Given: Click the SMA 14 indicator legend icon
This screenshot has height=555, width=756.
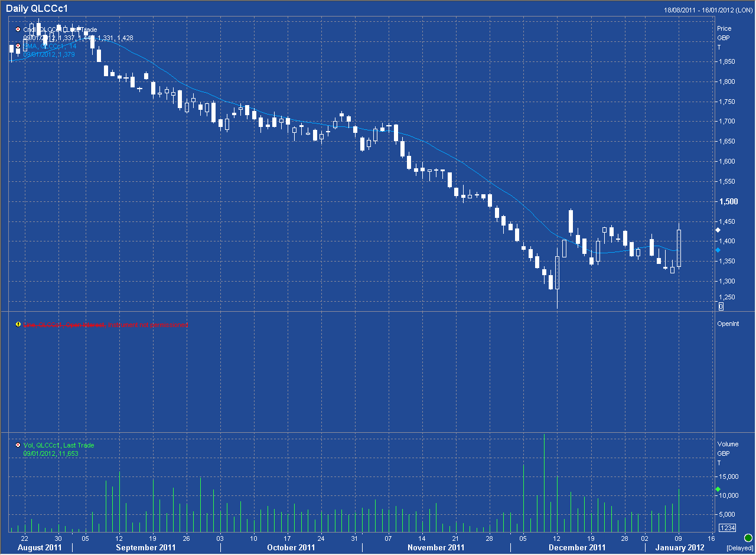Looking at the screenshot, I should point(18,45).
